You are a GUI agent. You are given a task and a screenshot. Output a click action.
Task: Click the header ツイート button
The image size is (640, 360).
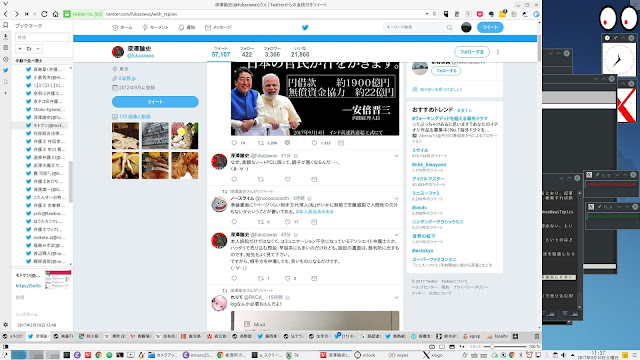coord(490,27)
